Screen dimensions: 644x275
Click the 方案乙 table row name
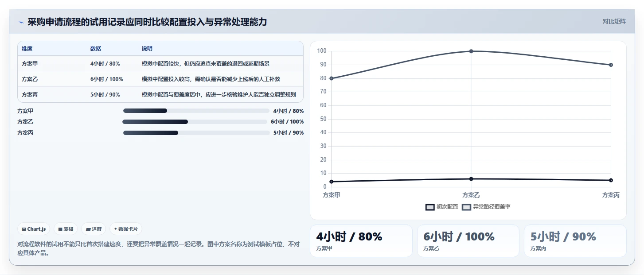30,79
